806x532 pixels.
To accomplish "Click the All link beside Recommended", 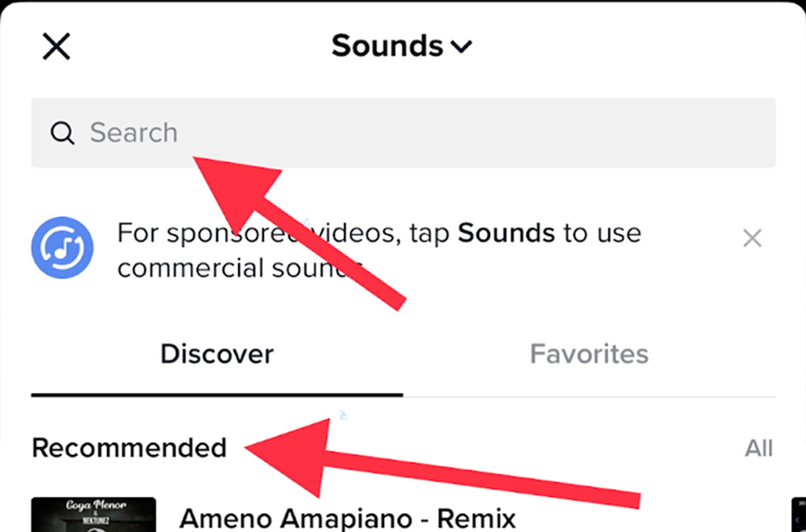I will (759, 448).
